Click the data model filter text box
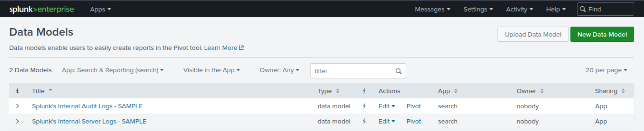644x131 pixels. (x=358, y=71)
